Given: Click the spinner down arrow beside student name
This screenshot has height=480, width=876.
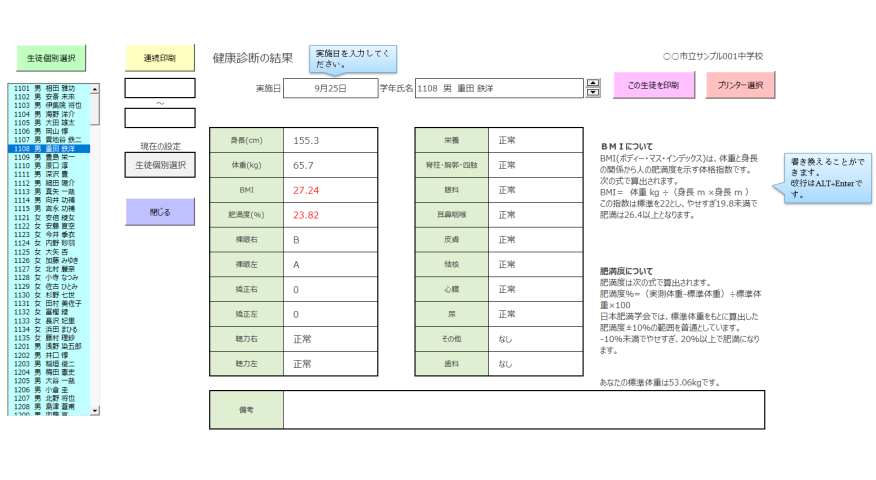Looking at the screenshot, I should (592, 93).
